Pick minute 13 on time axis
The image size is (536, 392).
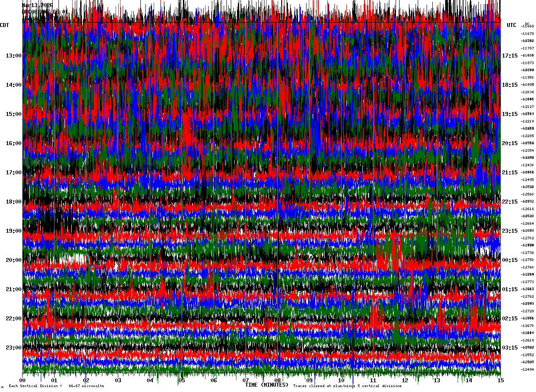pos(437,380)
